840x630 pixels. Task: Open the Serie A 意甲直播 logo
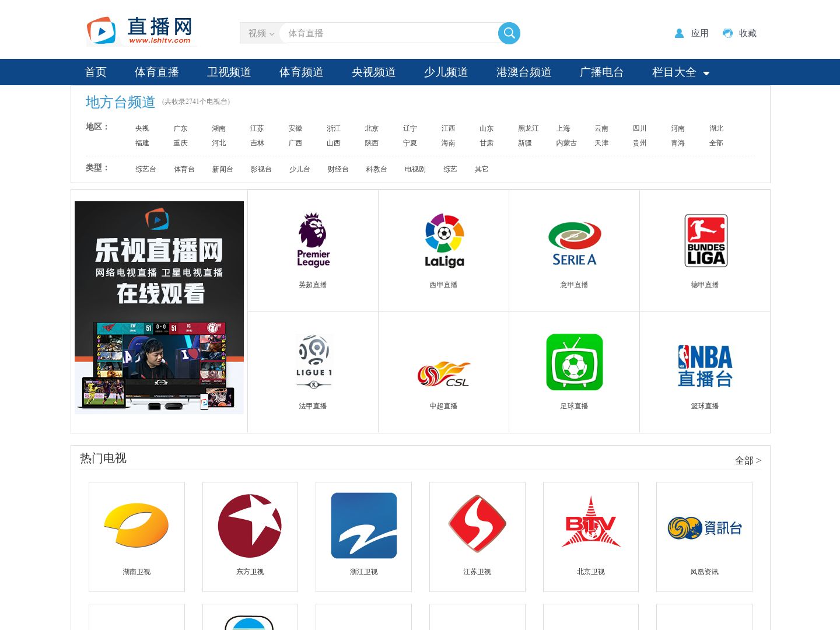[575, 244]
